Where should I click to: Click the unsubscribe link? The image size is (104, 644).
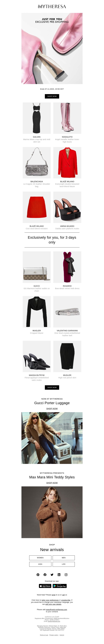66,600
